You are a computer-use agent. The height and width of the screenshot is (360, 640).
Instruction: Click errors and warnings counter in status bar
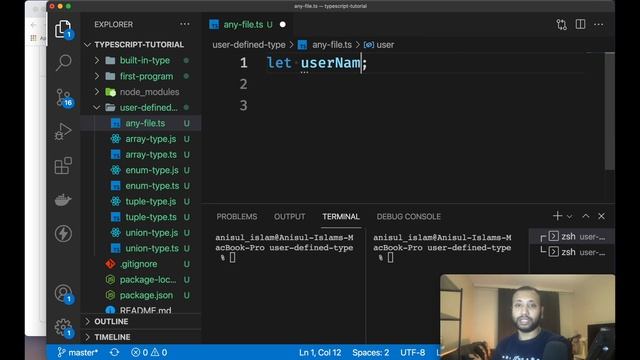point(149,352)
